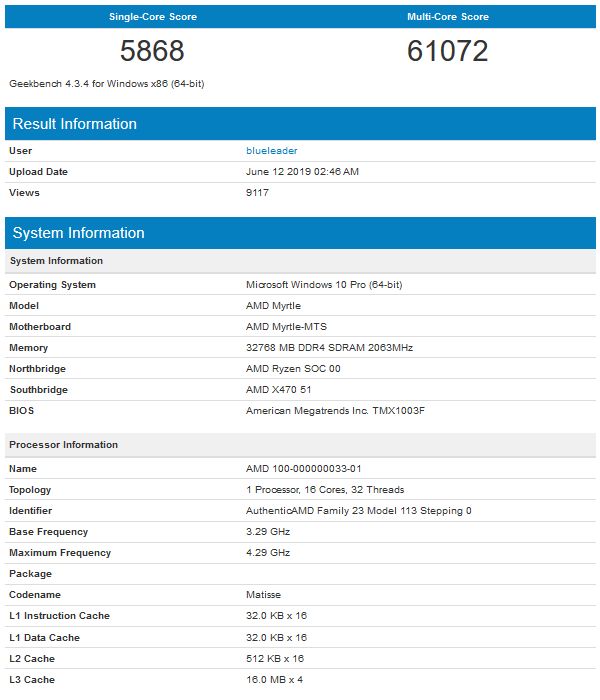Image resolution: width=600 pixels, height=700 pixels.
Task: Click the Southbridge row label
Action: (39, 390)
